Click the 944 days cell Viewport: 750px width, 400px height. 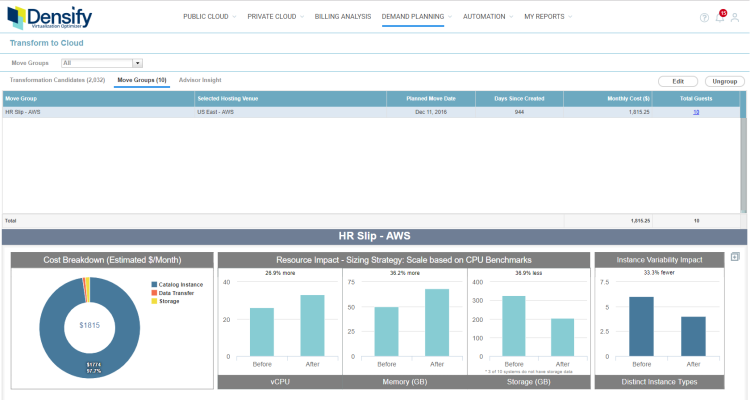click(519, 112)
